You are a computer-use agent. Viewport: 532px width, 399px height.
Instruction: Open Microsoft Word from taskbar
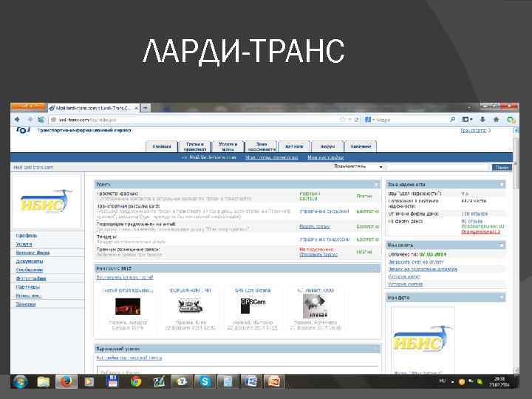(250, 382)
